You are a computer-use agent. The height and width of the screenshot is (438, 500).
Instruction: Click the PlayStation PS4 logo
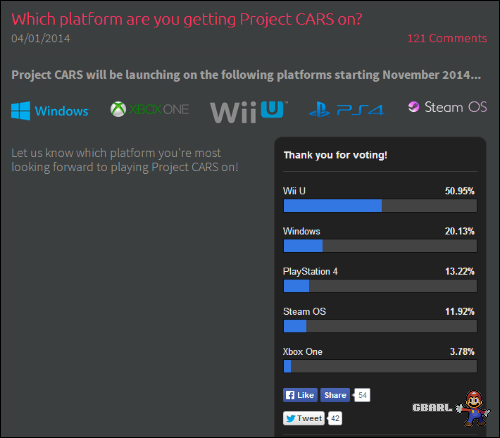tap(347, 110)
